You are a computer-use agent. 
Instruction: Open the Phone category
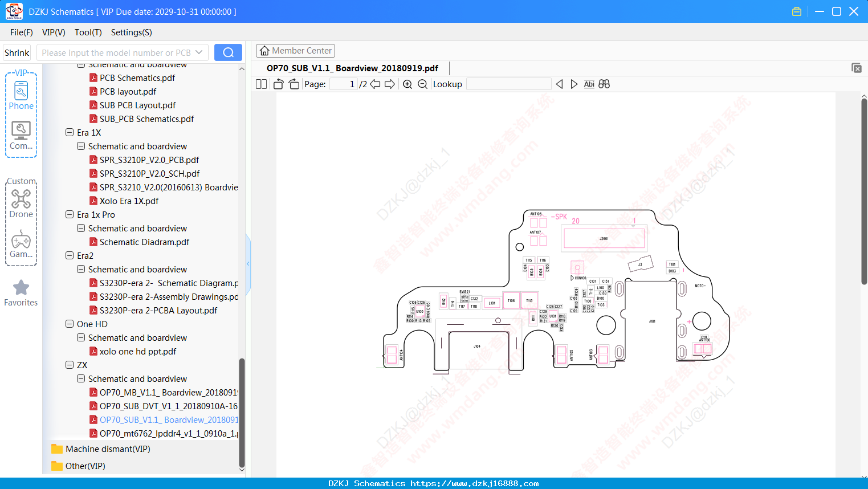coord(21,95)
